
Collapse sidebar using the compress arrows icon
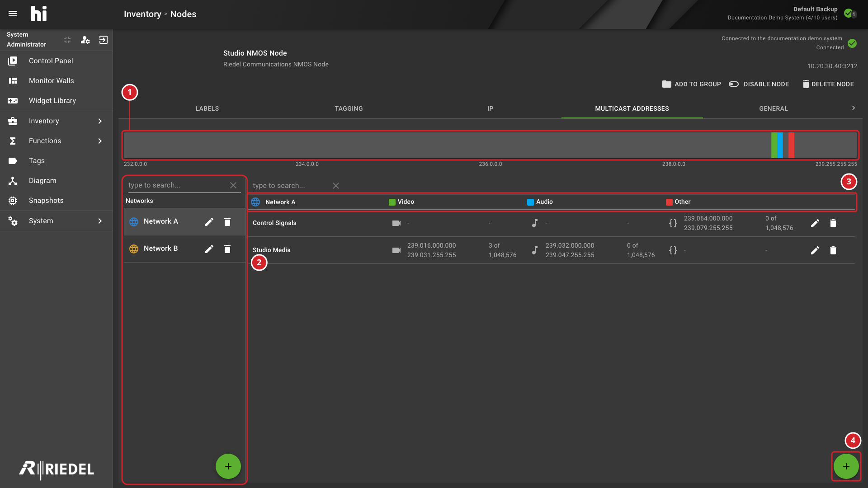click(x=67, y=40)
